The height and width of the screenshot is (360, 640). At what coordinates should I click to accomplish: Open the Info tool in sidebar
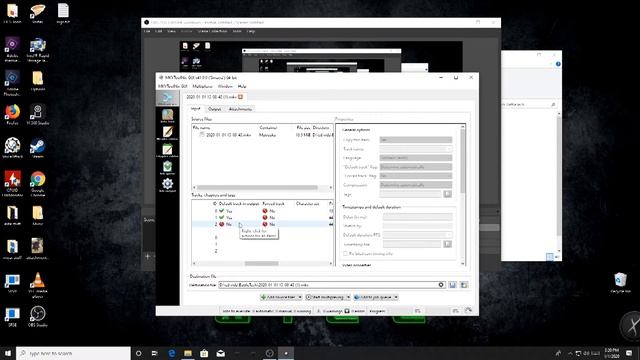[167, 116]
